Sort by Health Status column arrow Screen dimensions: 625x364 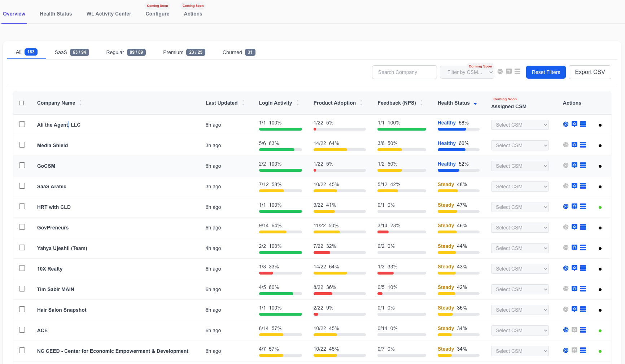475,104
